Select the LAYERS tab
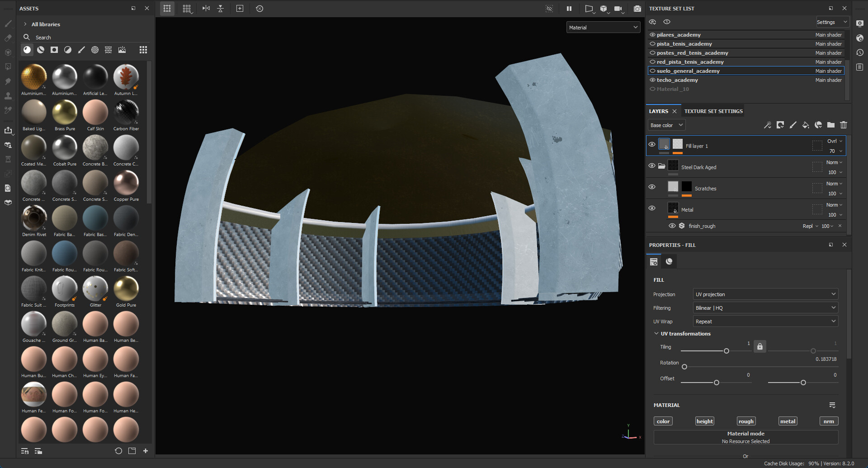The image size is (868, 468). (x=660, y=111)
